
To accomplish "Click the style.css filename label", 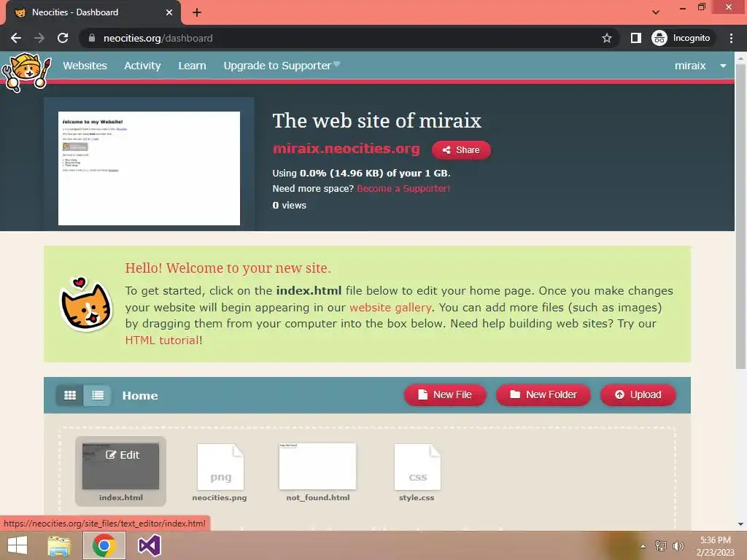I will click(x=417, y=497).
